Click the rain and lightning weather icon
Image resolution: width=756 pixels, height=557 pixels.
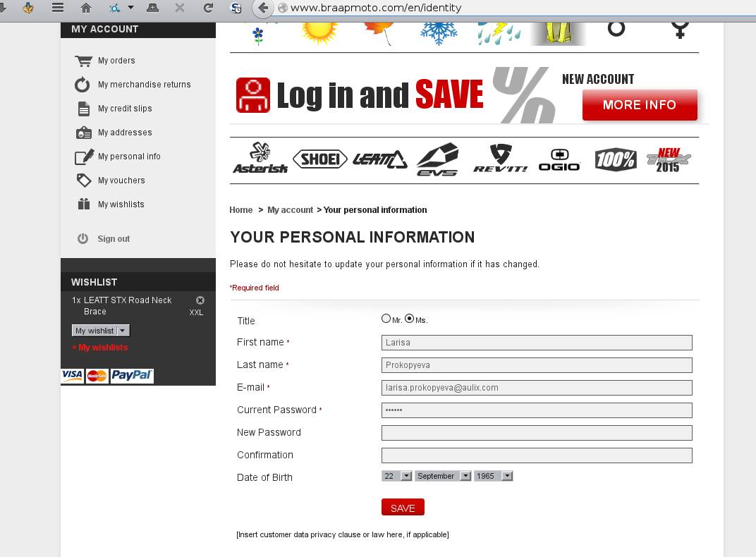[x=499, y=32]
